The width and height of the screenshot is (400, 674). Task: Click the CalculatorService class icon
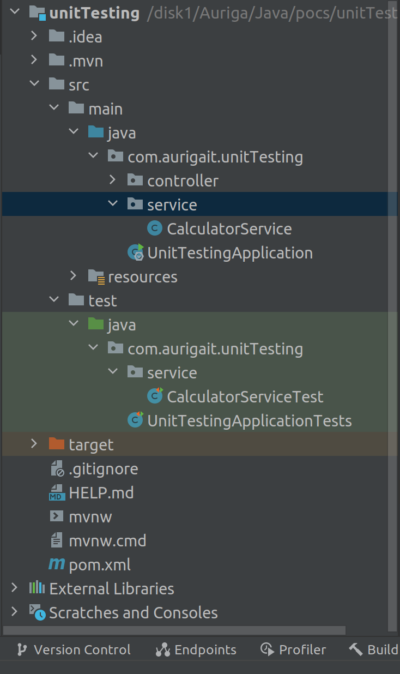[x=154, y=228]
